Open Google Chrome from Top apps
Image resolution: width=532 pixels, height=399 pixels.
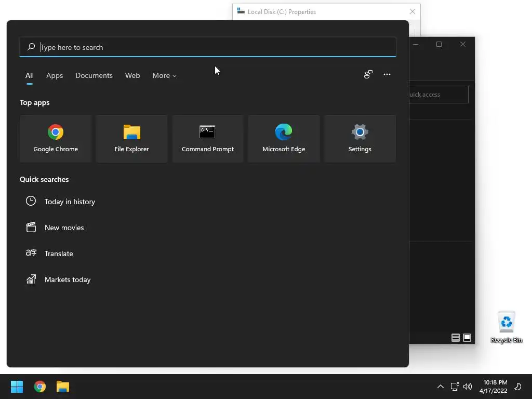tap(56, 138)
